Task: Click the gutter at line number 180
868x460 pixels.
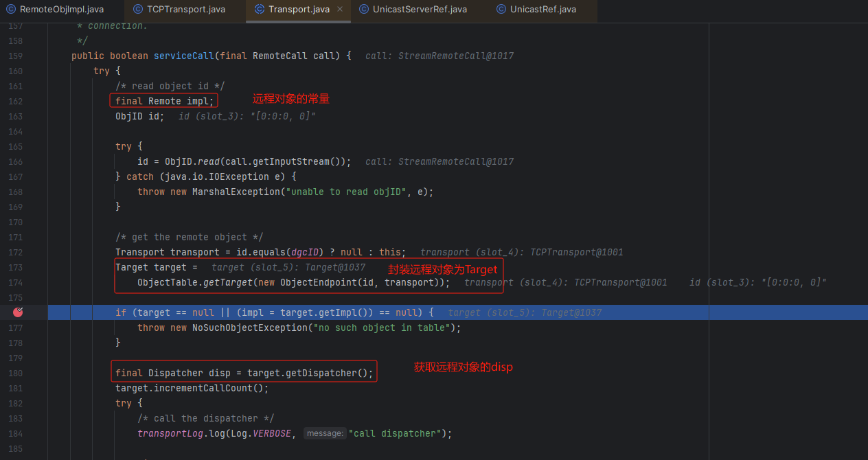Action: point(15,373)
